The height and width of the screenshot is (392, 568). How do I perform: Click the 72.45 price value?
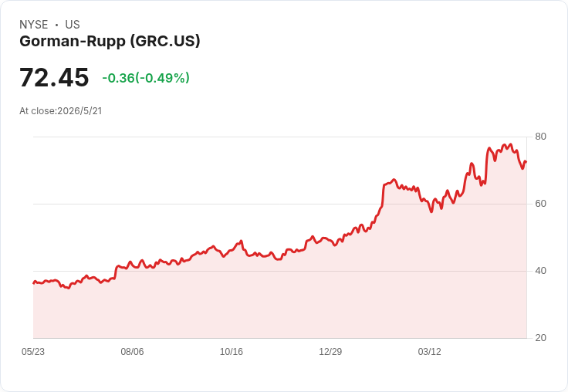54,77
